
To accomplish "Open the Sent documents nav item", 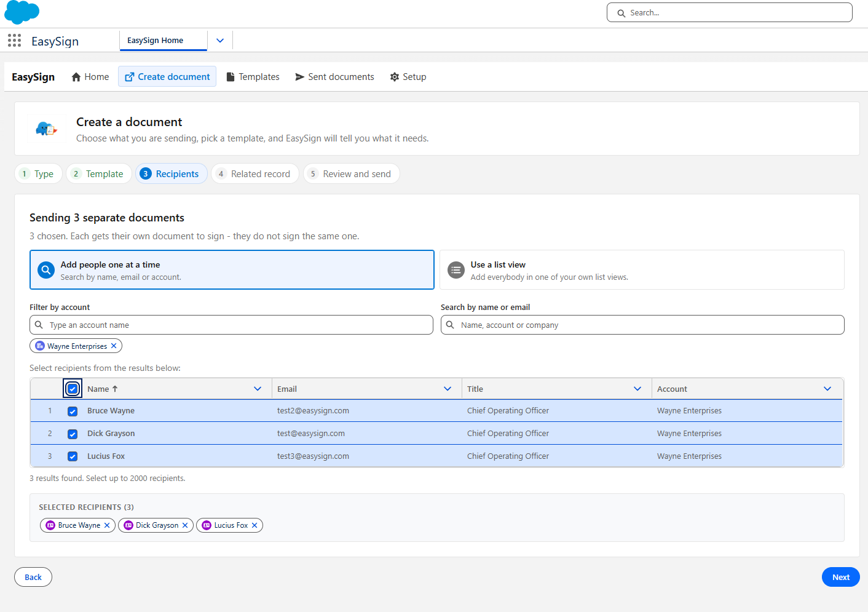I will [x=334, y=77].
